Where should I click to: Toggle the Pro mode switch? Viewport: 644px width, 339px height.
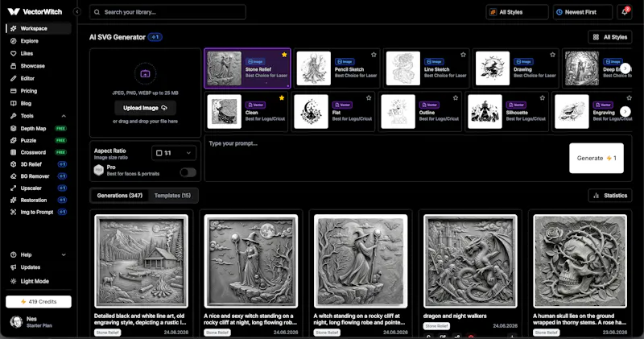(188, 172)
